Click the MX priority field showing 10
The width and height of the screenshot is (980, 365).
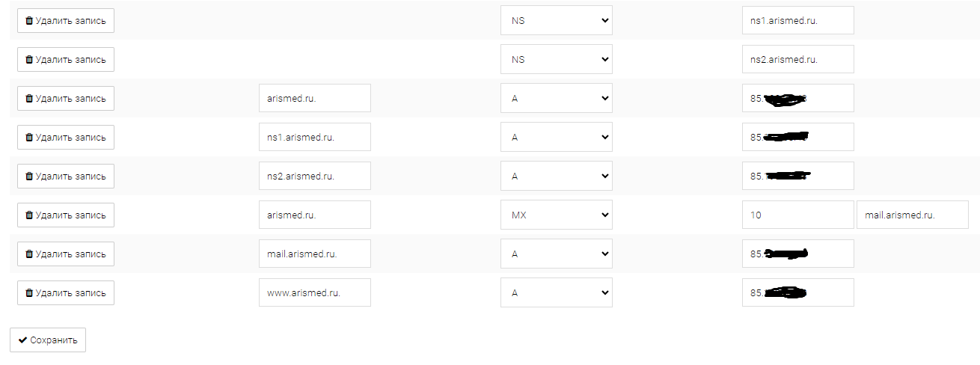click(797, 215)
